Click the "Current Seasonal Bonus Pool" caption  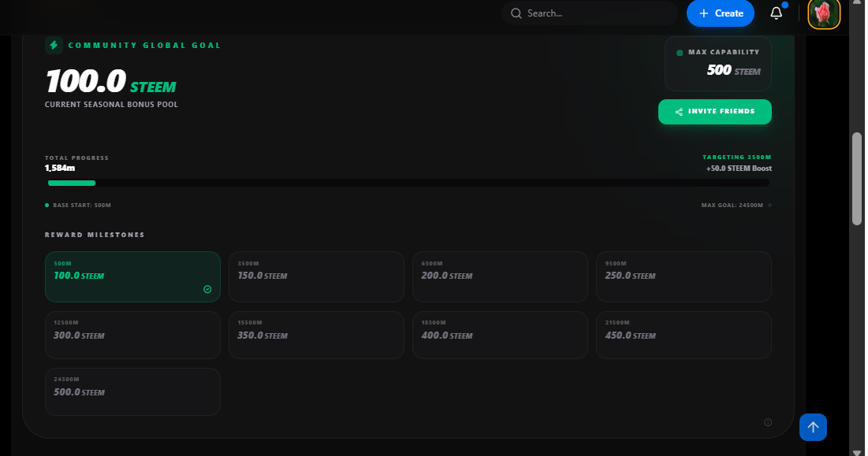click(x=111, y=105)
